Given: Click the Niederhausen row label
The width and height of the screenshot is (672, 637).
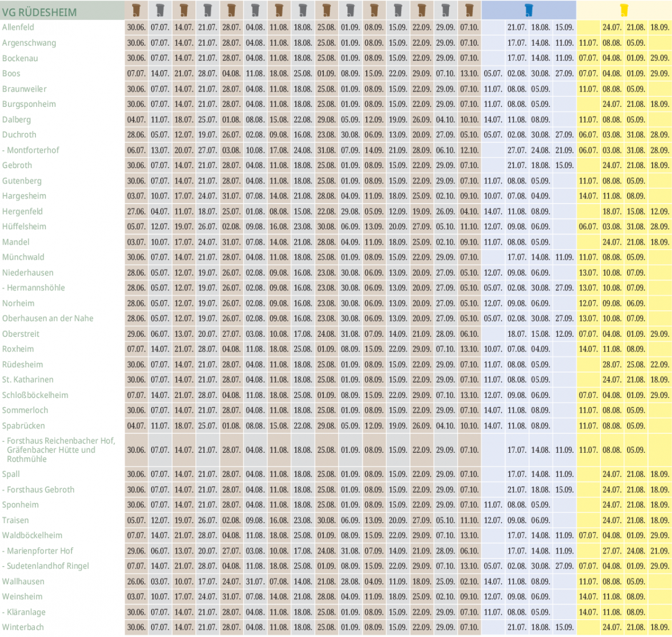Looking at the screenshot, I should [28, 272].
